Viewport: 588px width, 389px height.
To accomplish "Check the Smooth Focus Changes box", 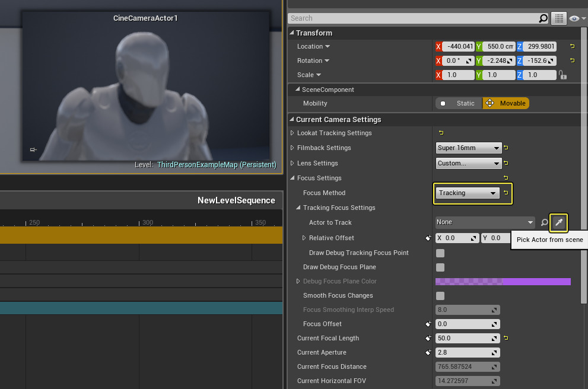I will click(440, 296).
